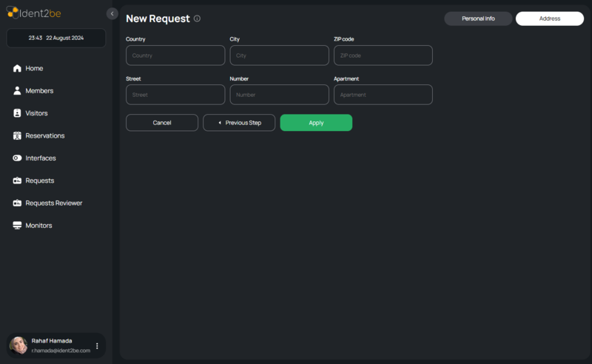Click Rahaf Hamada's profile avatar
The width and height of the screenshot is (592, 364).
(x=18, y=346)
